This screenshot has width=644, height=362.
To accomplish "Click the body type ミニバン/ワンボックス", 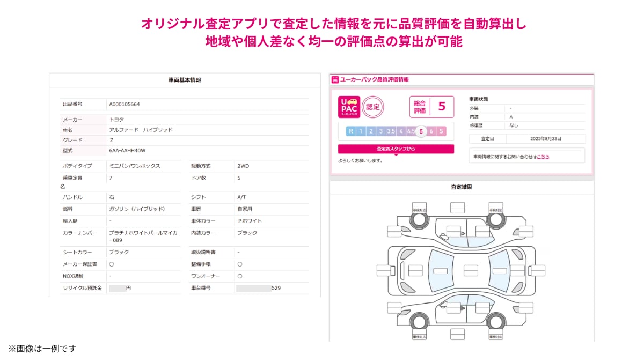I will pos(135,166).
